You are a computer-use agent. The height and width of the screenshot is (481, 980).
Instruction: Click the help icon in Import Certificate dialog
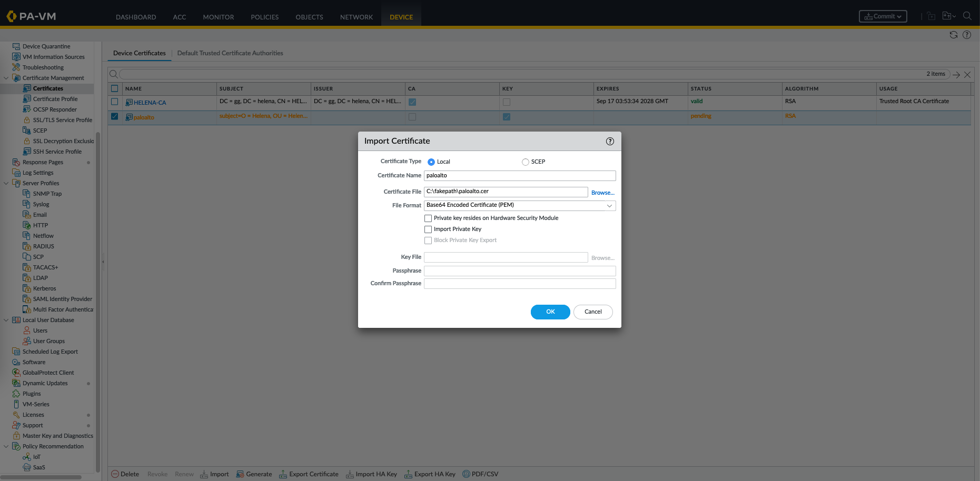pyautogui.click(x=610, y=141)
